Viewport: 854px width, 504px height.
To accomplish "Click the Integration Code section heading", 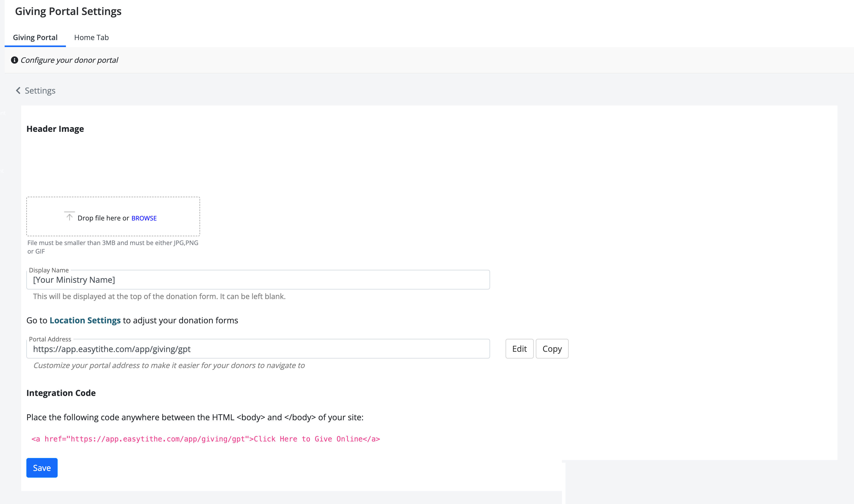I will tap(61, 393).
